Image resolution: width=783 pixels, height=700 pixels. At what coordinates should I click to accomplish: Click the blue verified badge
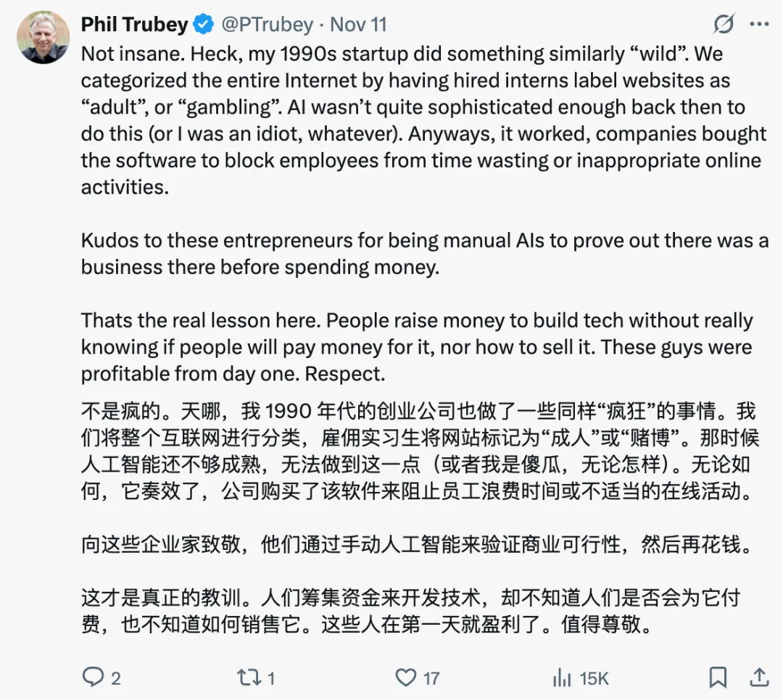[202, 24]
